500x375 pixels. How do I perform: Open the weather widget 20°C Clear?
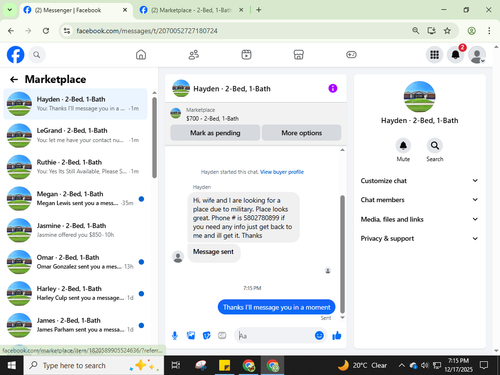[362, 365]
